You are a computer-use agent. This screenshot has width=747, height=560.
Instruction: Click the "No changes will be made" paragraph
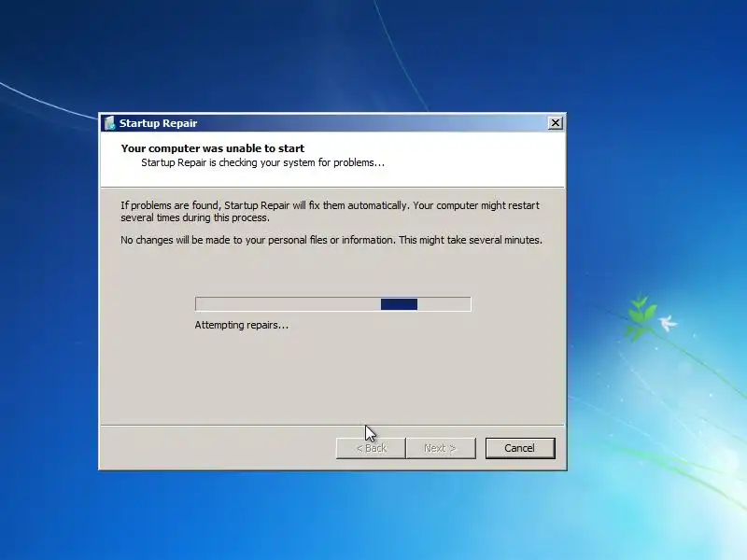tap(331, 240)
